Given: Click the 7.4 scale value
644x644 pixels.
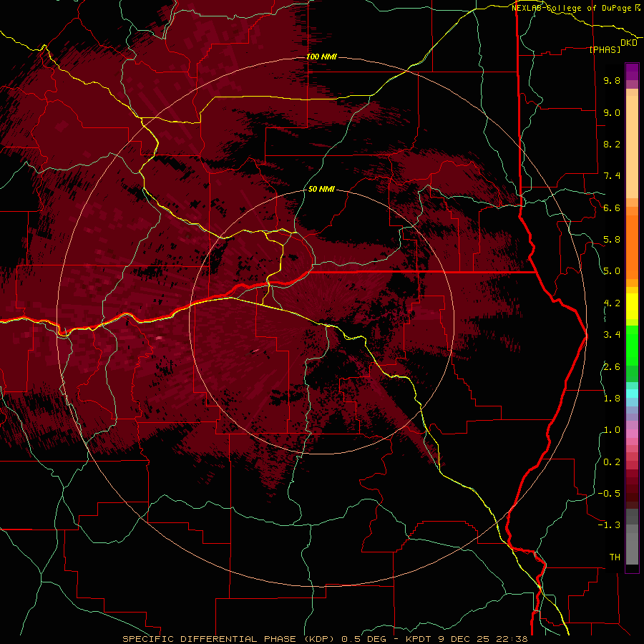Looking at the screenshot, I should [x=612, y=176].
